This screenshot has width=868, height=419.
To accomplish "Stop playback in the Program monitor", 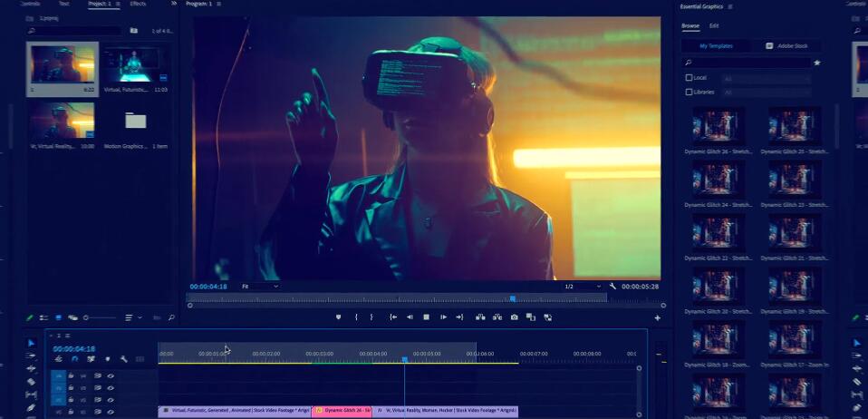I will pyautogui.click(x=426, y=317).
